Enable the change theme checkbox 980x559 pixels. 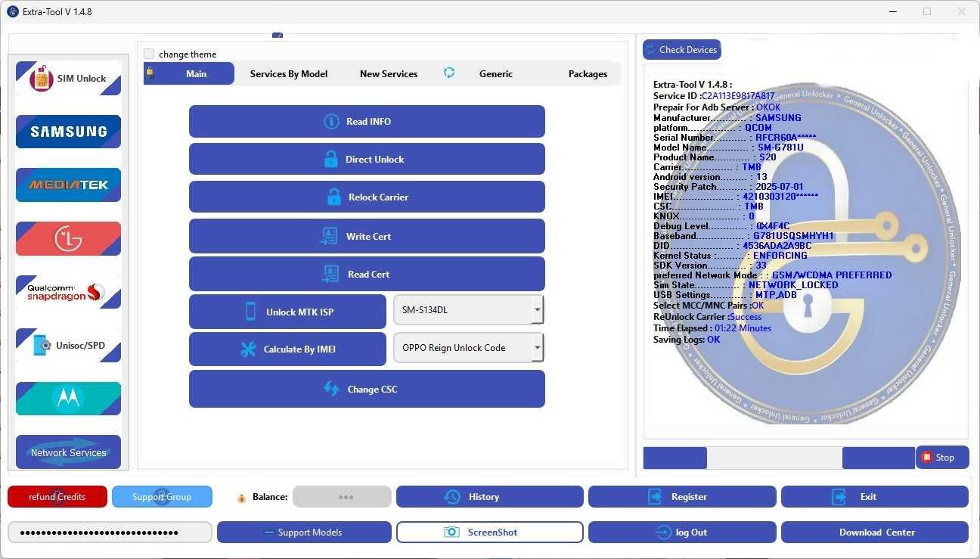tap(149, 54)
